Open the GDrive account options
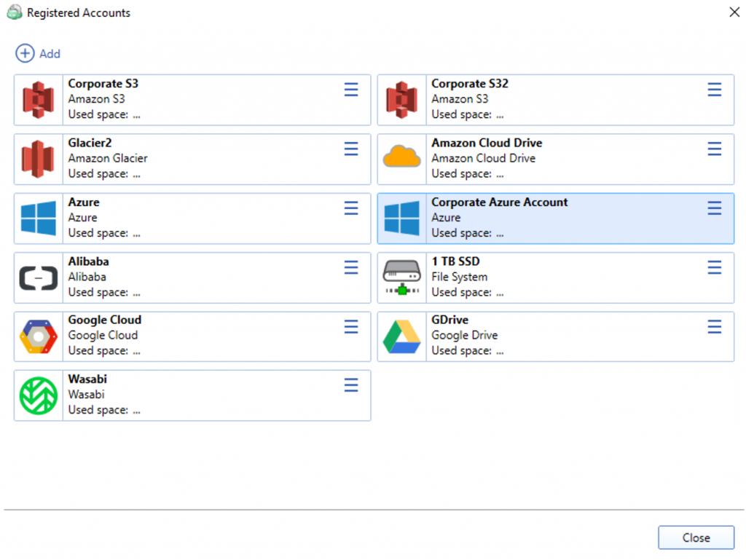 pos(714,327)
